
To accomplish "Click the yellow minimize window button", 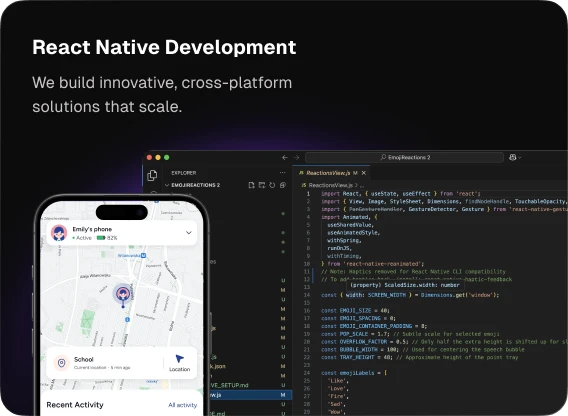I will coord(158,157).
